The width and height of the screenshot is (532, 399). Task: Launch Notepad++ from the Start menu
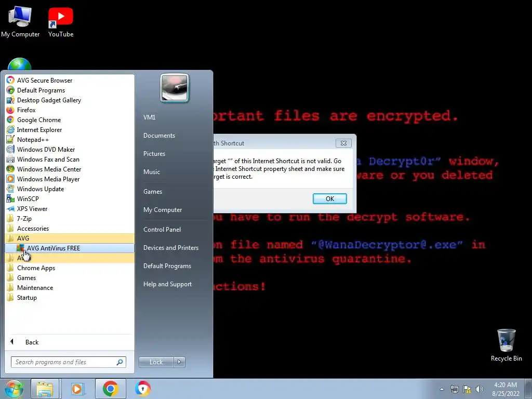click(70, 139)
